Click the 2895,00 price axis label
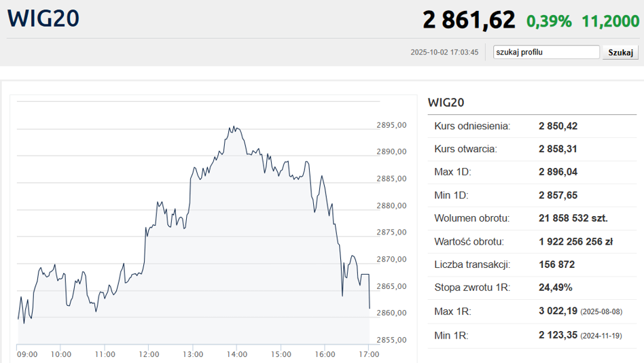The height and width of the screenshot is (363, 644). click(x=391, y=125)
